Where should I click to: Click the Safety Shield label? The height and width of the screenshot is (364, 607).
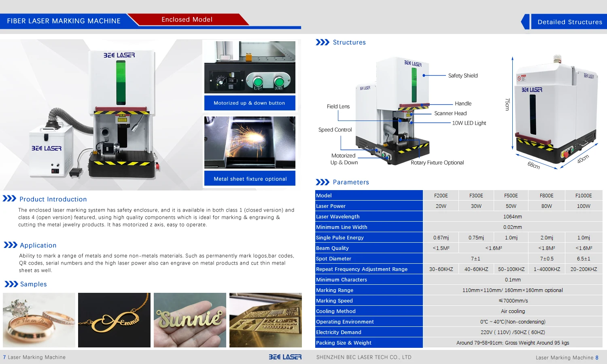[x=463, y=76]
